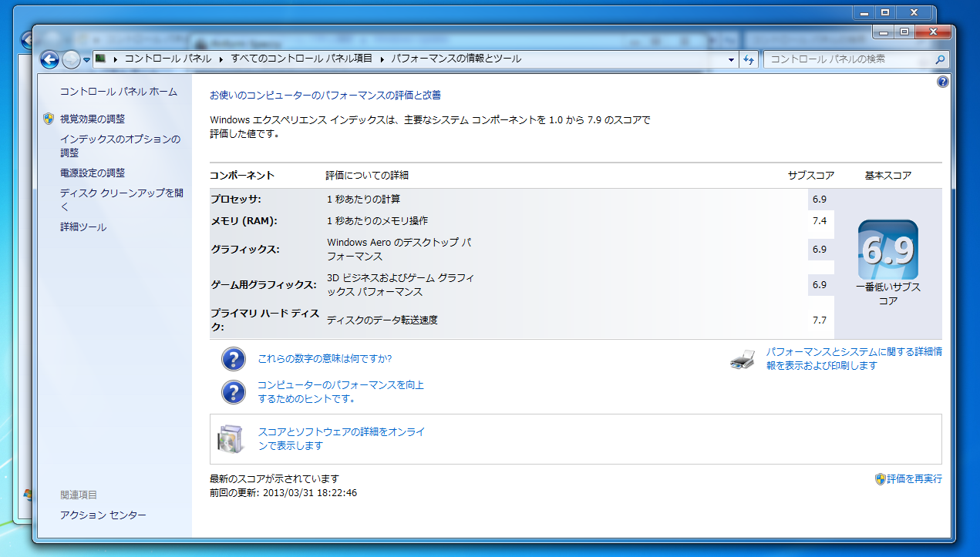Open パフォーマンスとシステムに関する詳細情報 print link
The width and height of the screenshot is (980, 557).
tap(854, 359)
